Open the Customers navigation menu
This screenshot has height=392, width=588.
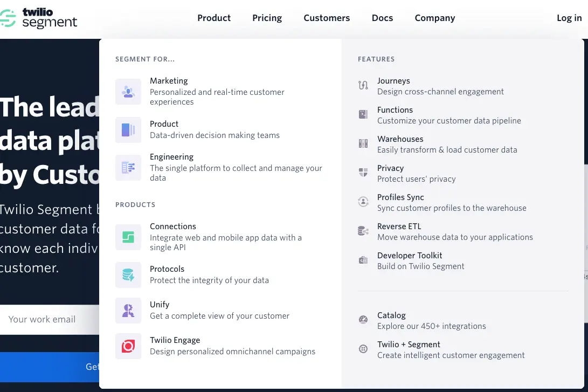coord(327,18)
